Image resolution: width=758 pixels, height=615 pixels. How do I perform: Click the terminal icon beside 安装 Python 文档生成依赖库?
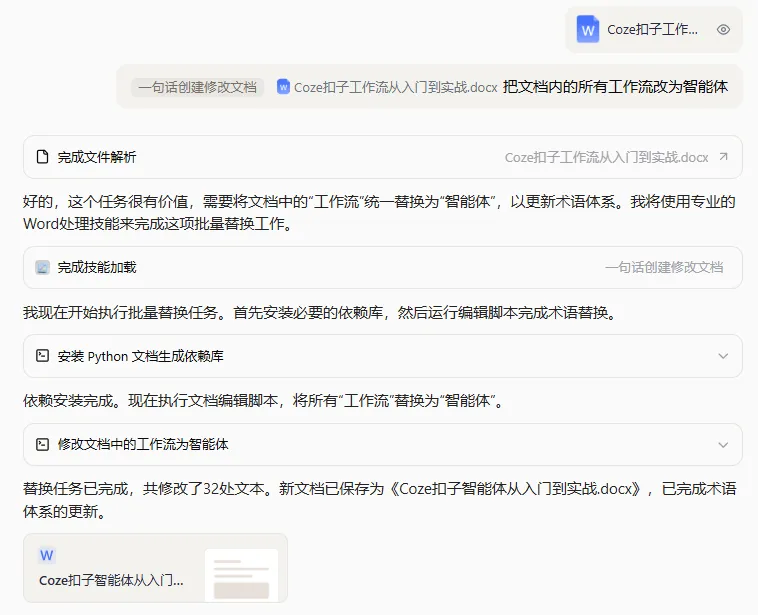[43, 356]
